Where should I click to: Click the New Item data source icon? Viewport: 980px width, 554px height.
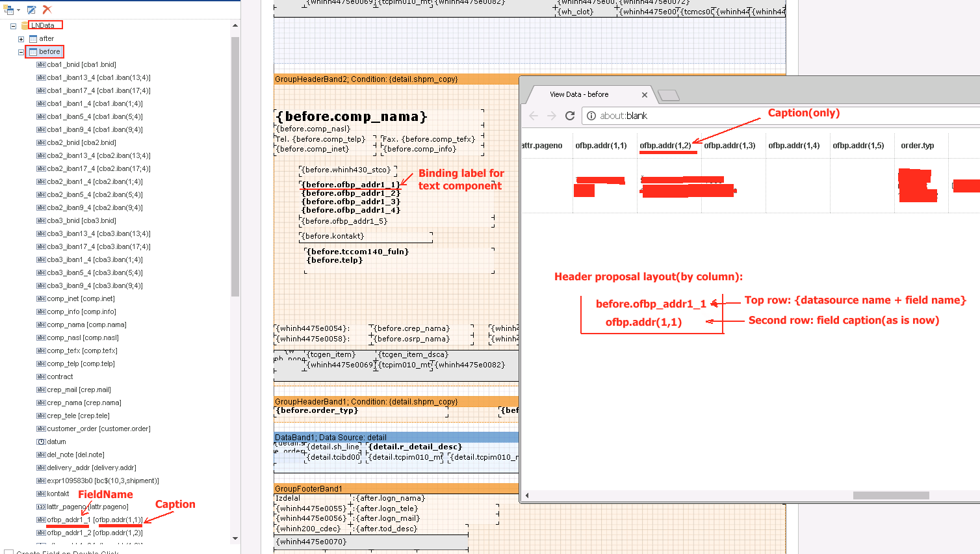coord(8,9)
